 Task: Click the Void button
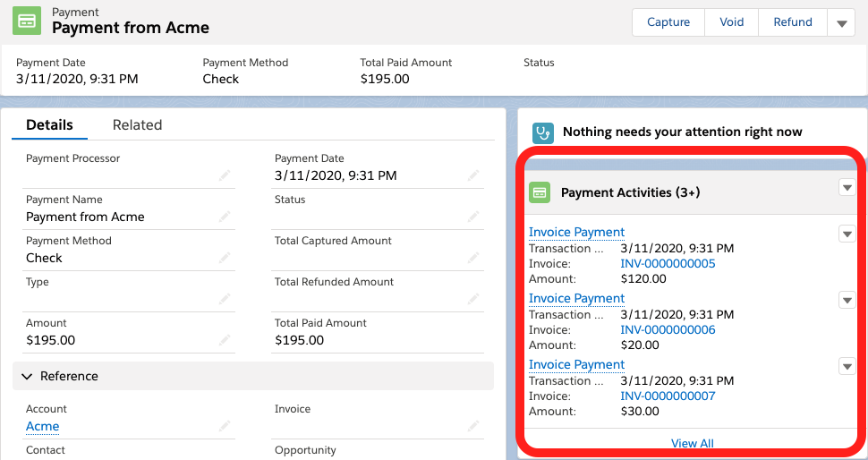coord(731,22)
